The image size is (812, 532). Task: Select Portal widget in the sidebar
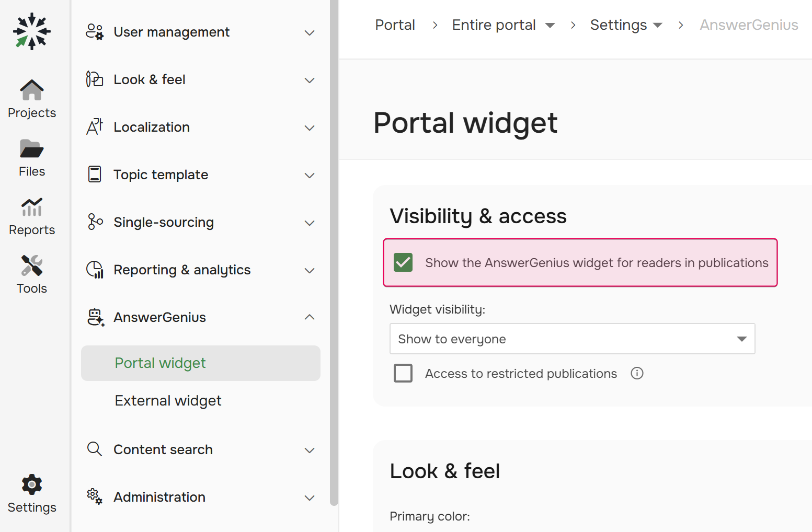(x=160, y=363)
